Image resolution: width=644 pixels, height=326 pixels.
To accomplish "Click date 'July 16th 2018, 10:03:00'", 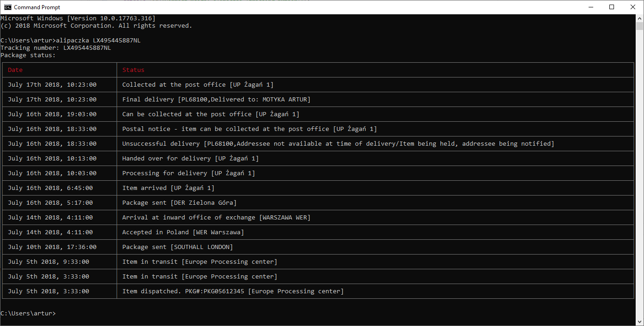I will coord(52,173).
